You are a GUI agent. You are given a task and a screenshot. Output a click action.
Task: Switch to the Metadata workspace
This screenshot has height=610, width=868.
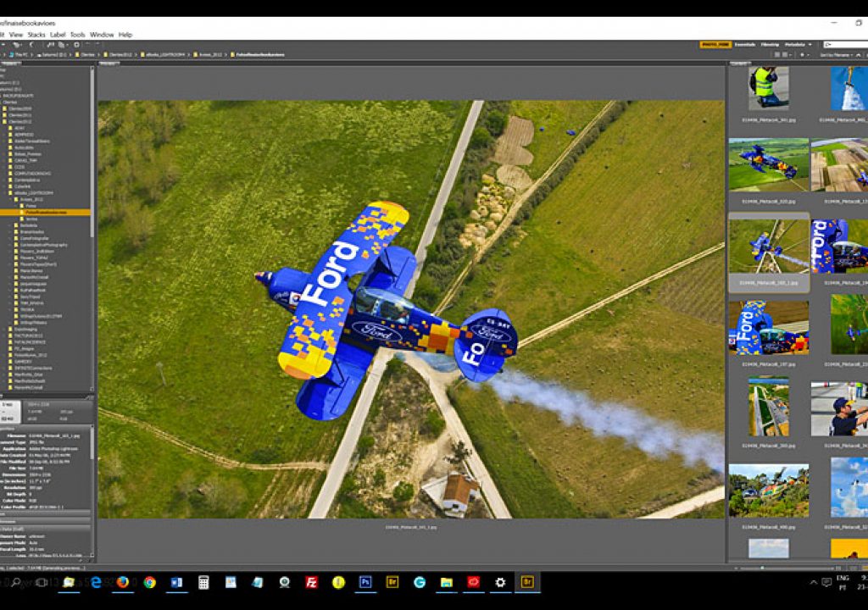tap(794, 45)
